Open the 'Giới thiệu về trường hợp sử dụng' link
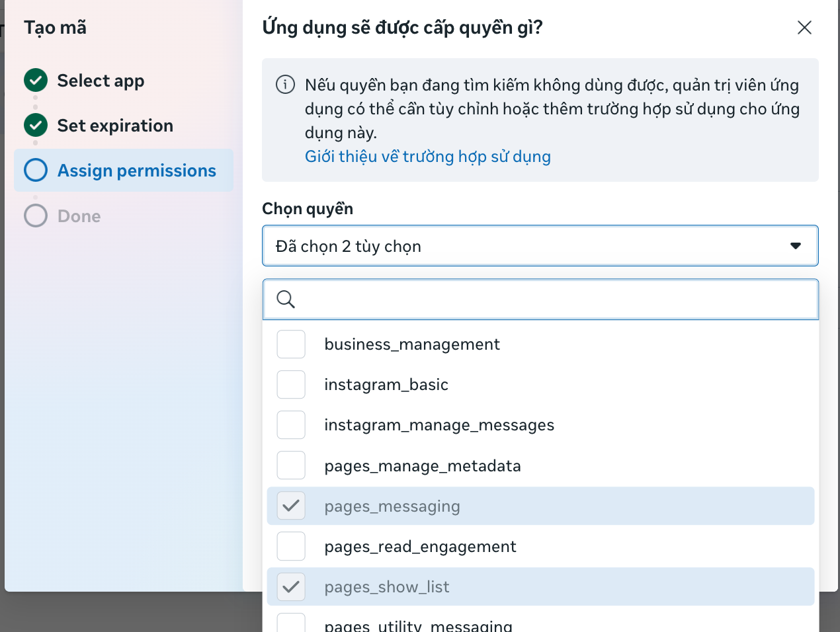Viewport: 840px width, 632px height. [429, 156]
